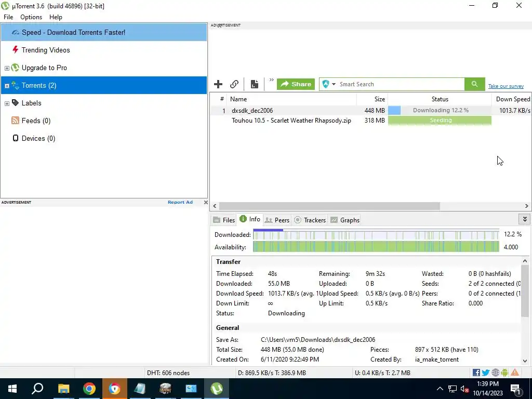Open the notification center icon
Screen dimensions: 532x399
click(515, 389)
